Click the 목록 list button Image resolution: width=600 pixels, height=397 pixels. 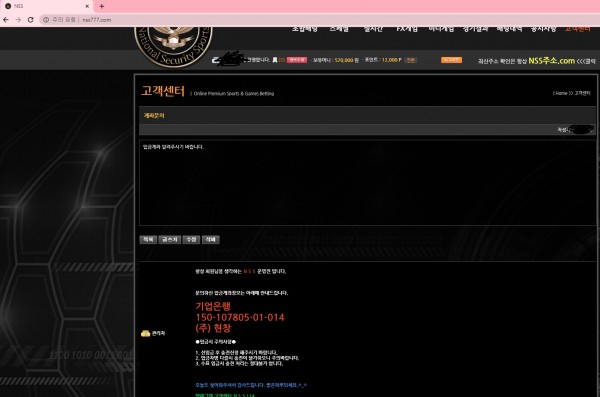[x=148, y=240]
